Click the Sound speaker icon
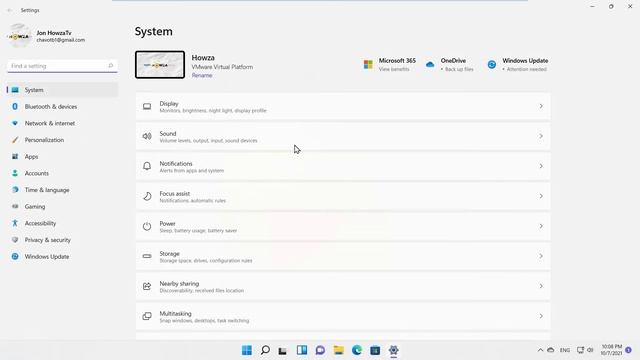This screenshot has width=640, height=360. click(147, 136)
